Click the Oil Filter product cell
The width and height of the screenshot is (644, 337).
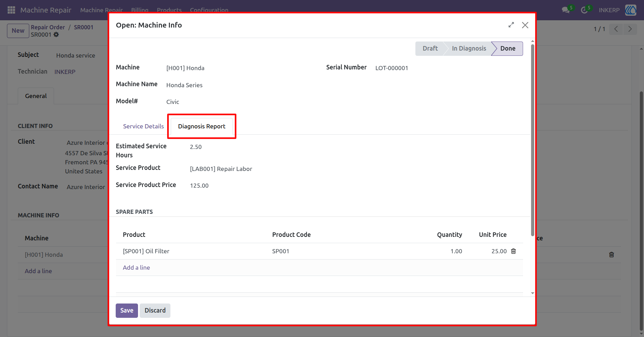pos(194,251)
